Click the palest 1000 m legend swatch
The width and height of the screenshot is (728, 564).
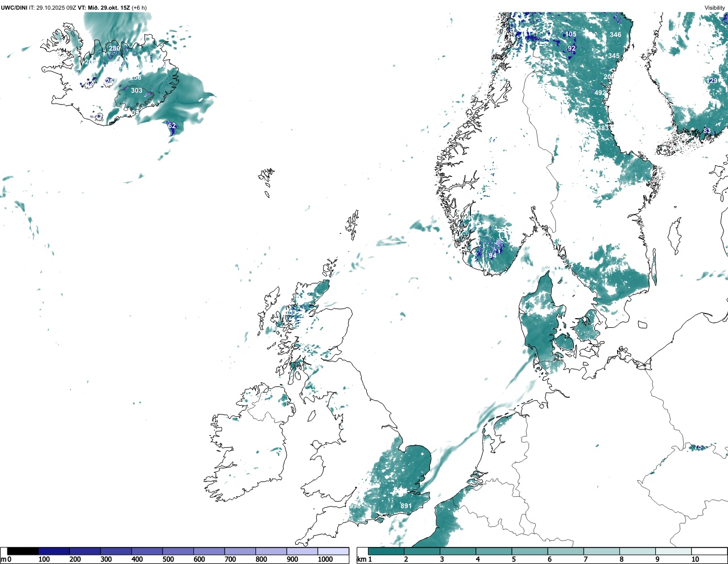pyautogui.click(x=333, y=551)
